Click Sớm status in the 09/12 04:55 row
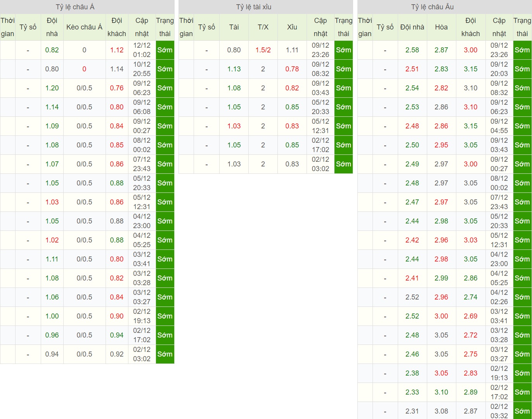The image size is (532, 419). point(522,126)
